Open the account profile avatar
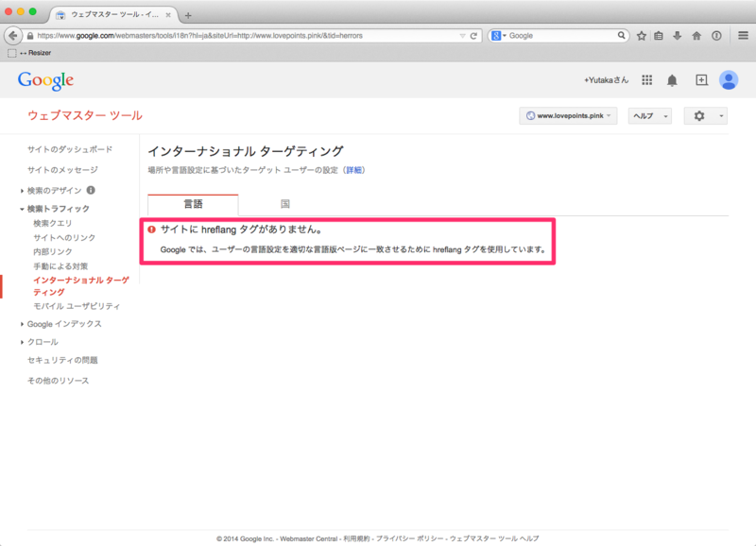 [729, 80]
